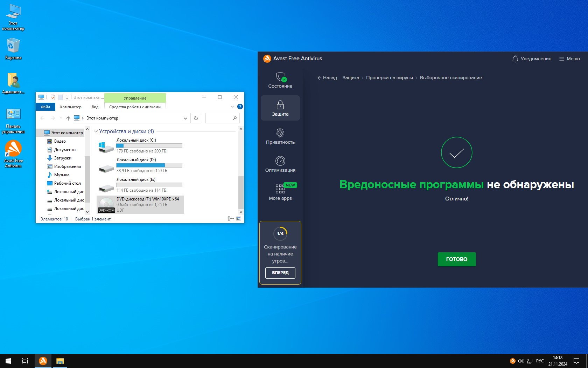Screen dimensions: 588x368
Task: Switch Explorer to details list view
Action: (x=231, y=219)
